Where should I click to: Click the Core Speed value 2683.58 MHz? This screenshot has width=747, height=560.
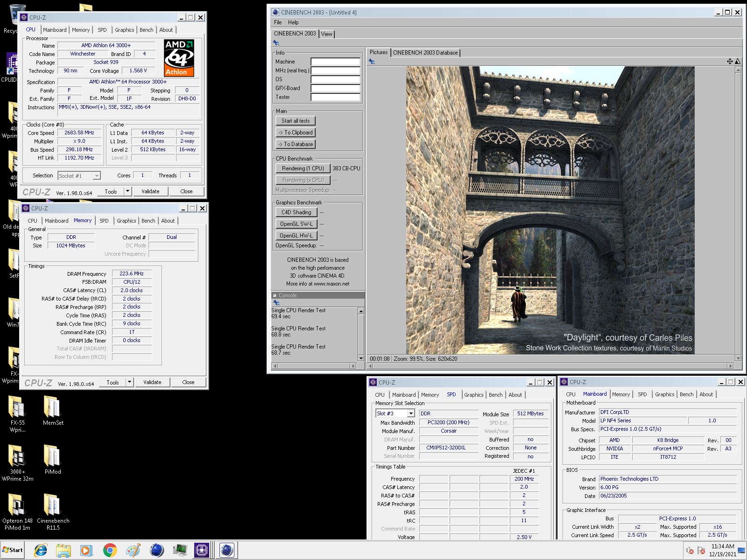79,133
